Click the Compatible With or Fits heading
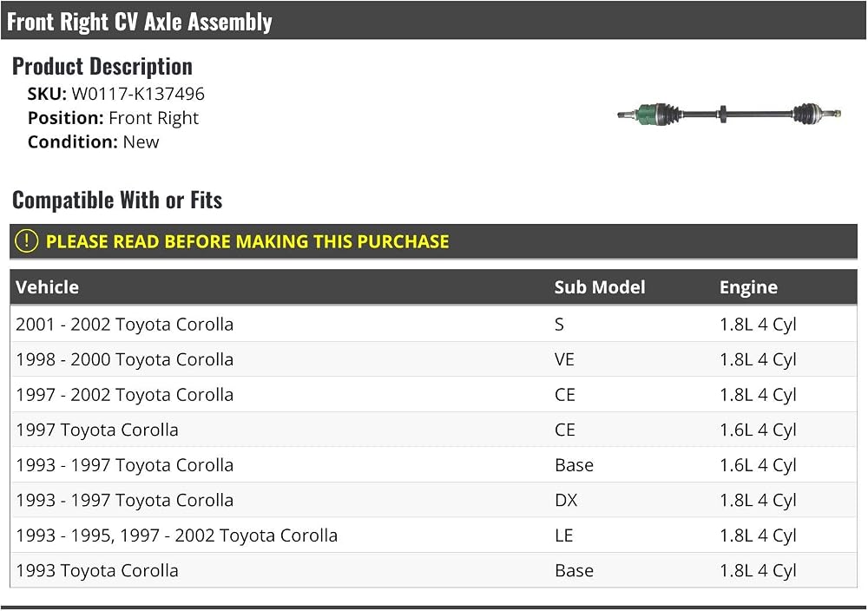Viewport: 868px width, 611px height. [x=117, y=200]
